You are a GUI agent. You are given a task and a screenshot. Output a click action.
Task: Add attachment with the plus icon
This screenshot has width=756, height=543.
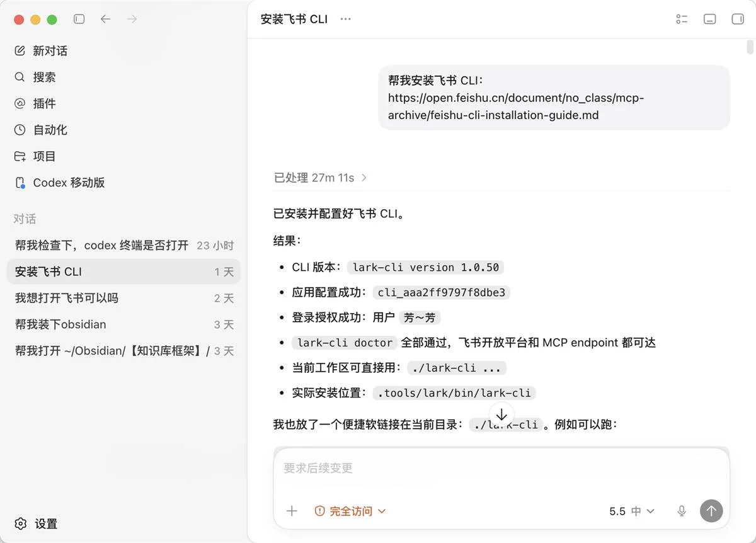(292, 511)
